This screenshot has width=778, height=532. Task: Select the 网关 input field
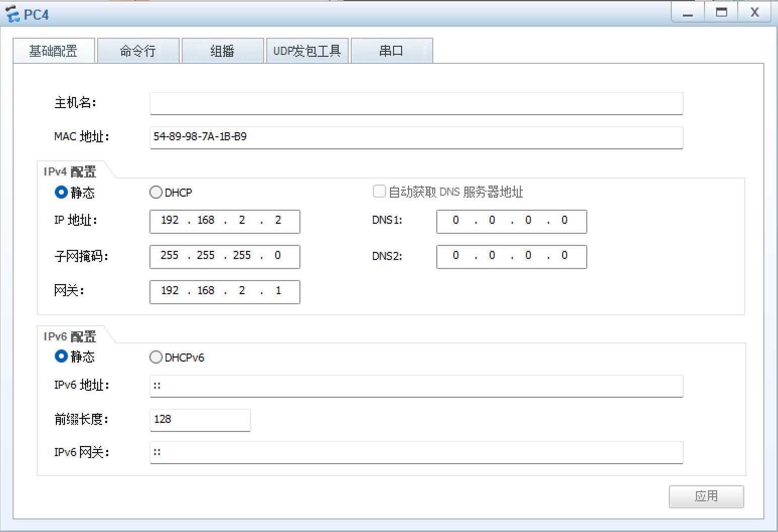coord(224,292)
